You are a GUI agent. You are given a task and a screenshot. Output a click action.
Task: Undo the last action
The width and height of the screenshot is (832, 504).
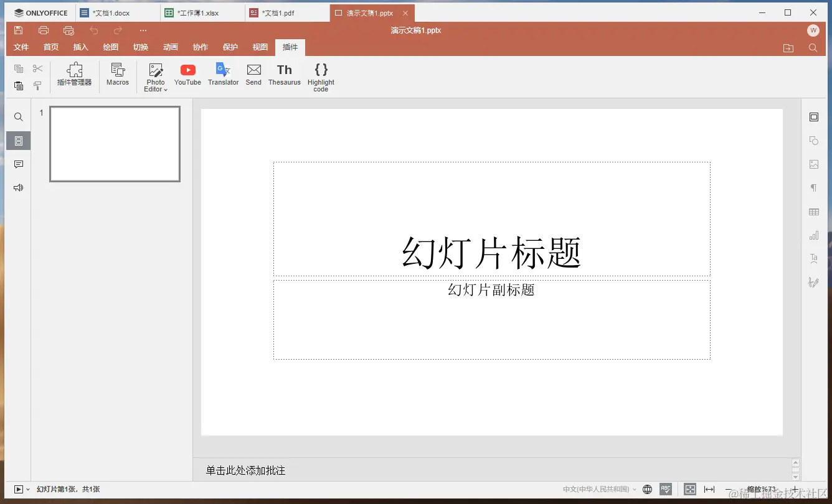(x=94, y=30)
